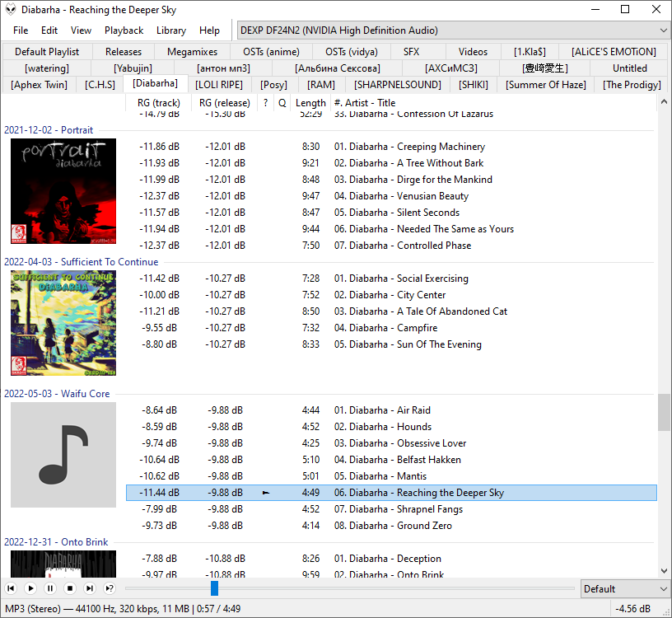This screenshot has height=618, width=672.
Task: Switch to the OSTs (anime) tab
Action: coord(271,52)
